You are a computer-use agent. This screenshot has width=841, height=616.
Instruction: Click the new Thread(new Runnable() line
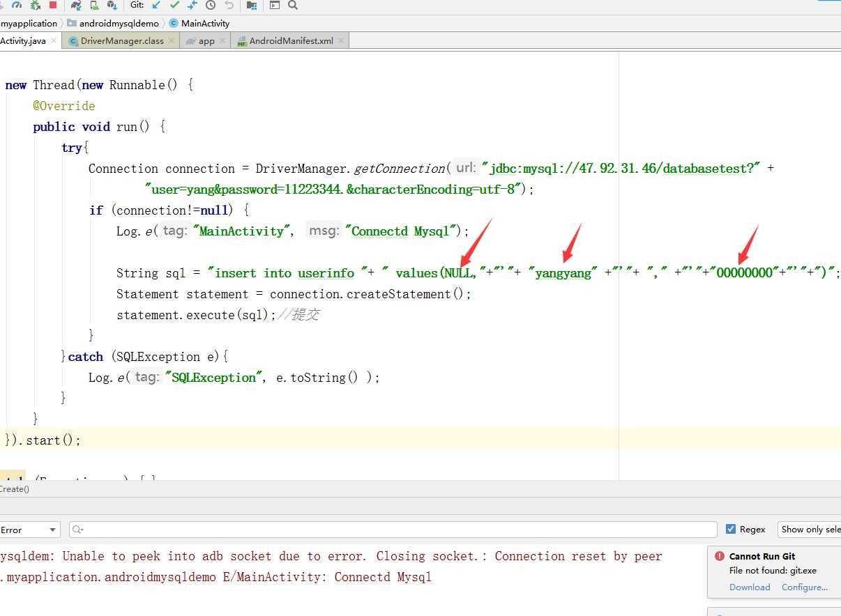click(99, 85)
